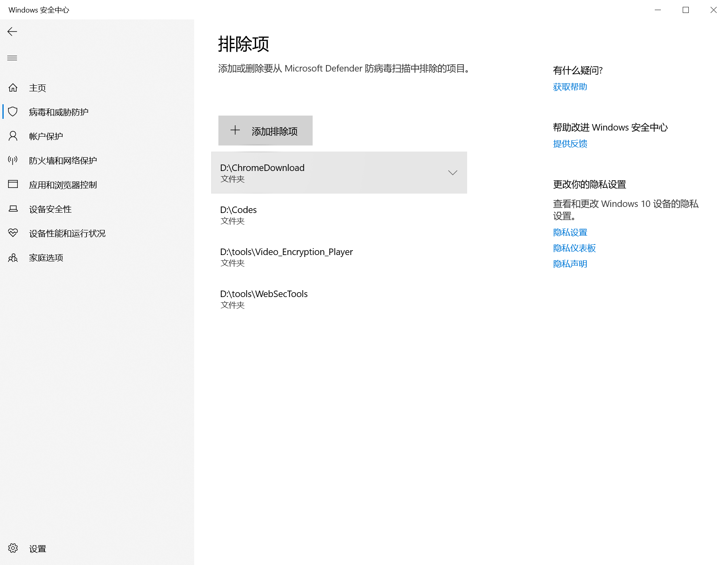Image resolution: width=728 pixels, height=565 pixels.
Task: Open 设置 at the sidebar bottom
Action: [x=97, y=548]
